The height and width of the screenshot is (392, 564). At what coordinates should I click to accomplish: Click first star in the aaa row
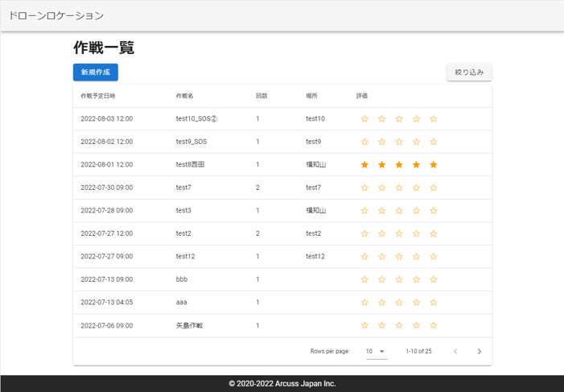click(x=364, y=303)
